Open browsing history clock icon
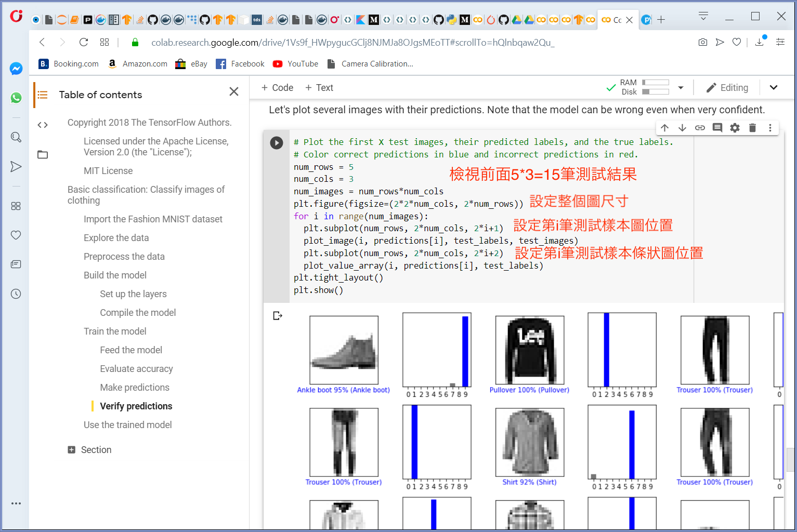Image resolution: width=797 pixels, height=532 pixels. pyautogui.click(x=16, y=294)
